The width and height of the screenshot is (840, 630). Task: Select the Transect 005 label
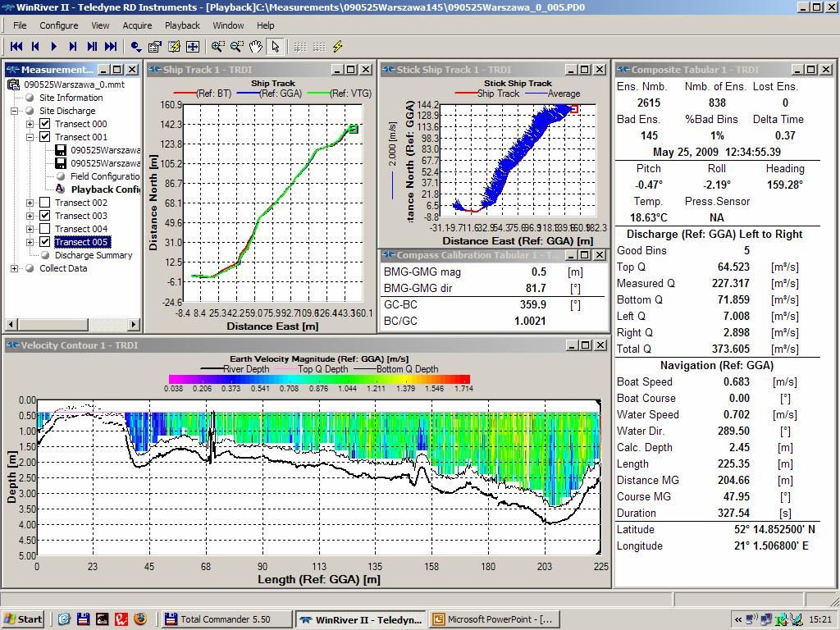pyautogui.click(x=81, y=242)
